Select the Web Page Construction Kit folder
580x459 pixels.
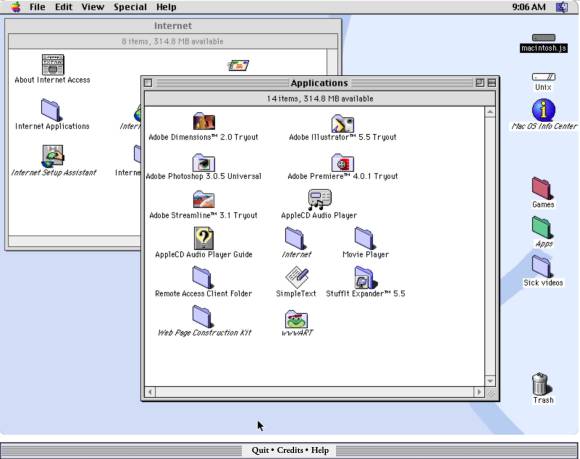pyautogui.click(x=202, y=317)
